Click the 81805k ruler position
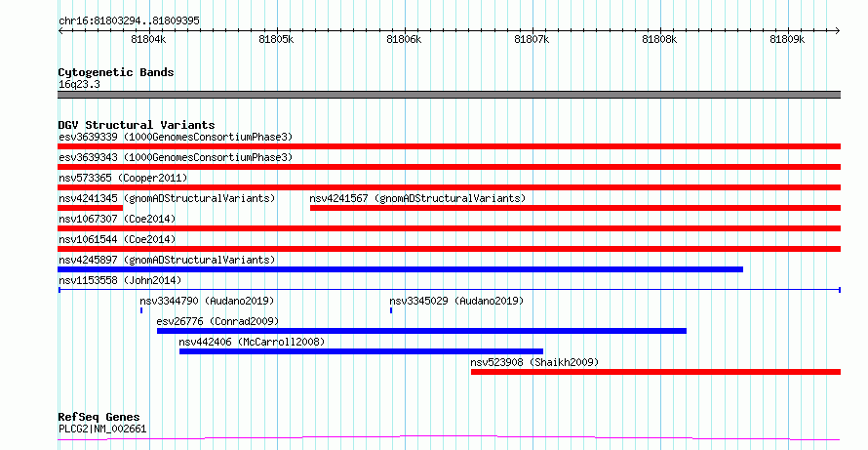The height and width of the screenshot is (450, 868). tap(276, 40)
